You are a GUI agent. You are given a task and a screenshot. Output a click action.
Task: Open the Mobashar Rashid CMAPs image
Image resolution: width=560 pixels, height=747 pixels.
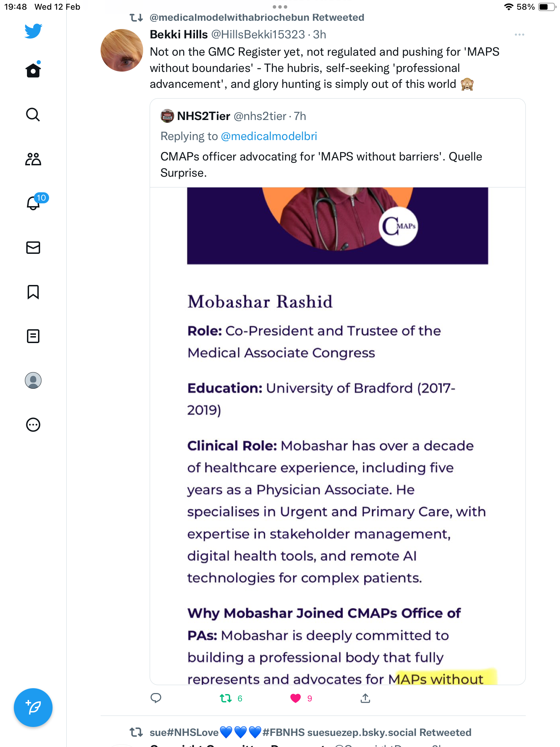pyautogui.click(x=338, y=436)
